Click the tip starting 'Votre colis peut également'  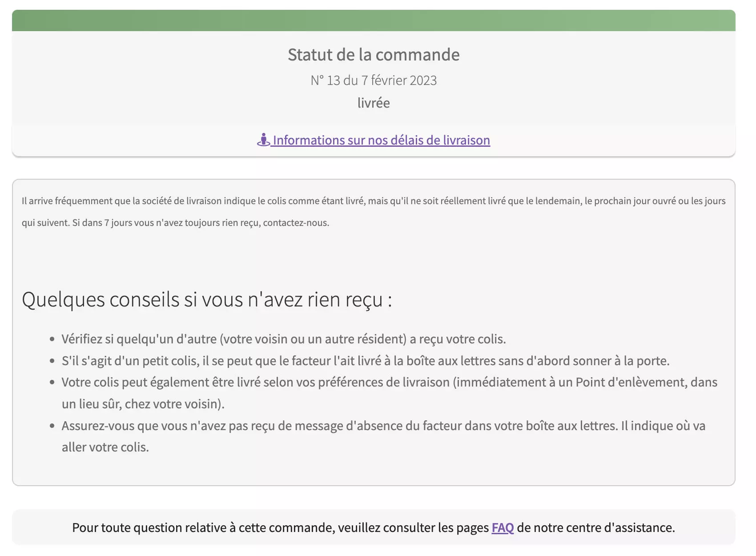click(389, 393)
